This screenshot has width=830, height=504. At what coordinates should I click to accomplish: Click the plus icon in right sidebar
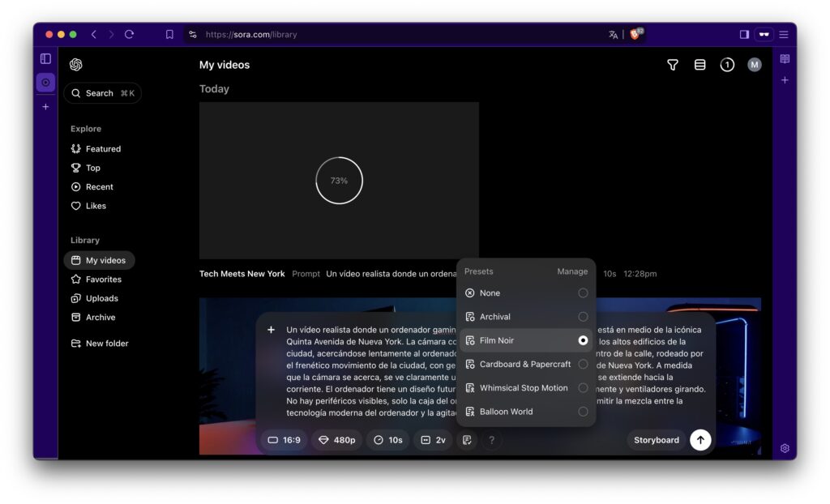(785, 80)
